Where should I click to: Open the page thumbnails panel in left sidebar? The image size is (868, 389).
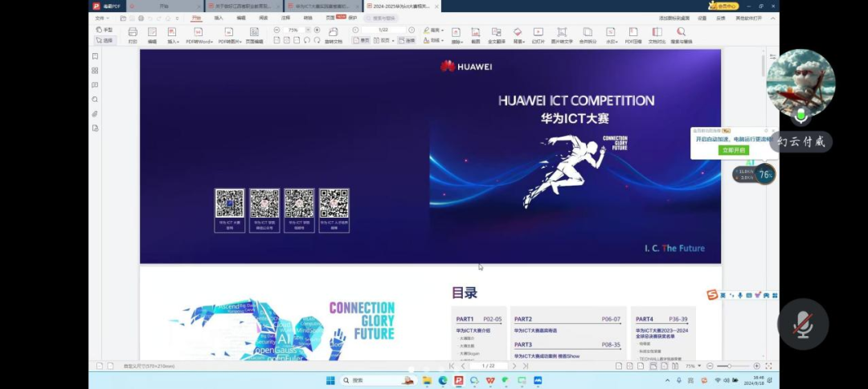[x=95, y=71]
